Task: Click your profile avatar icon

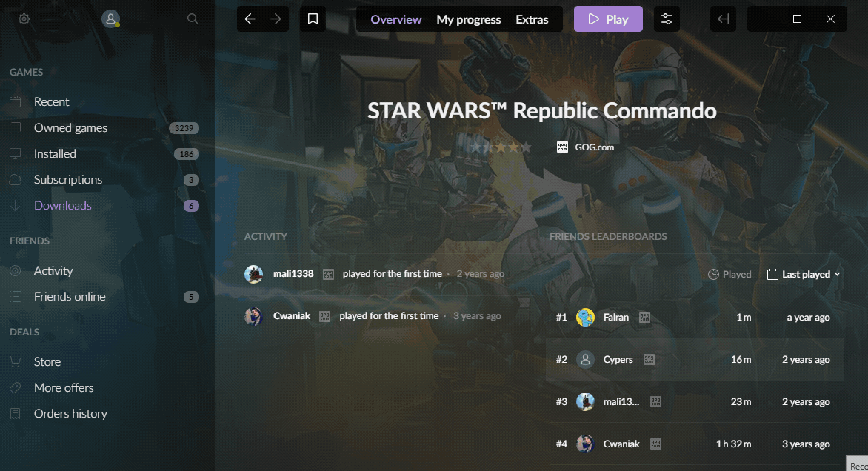Action: pos(112,19)
